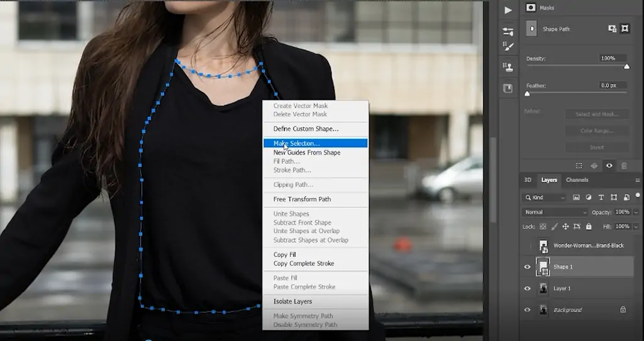Click Background layer lock icon
This screenshot has height=341, width=644.
[x=623, y=310]
